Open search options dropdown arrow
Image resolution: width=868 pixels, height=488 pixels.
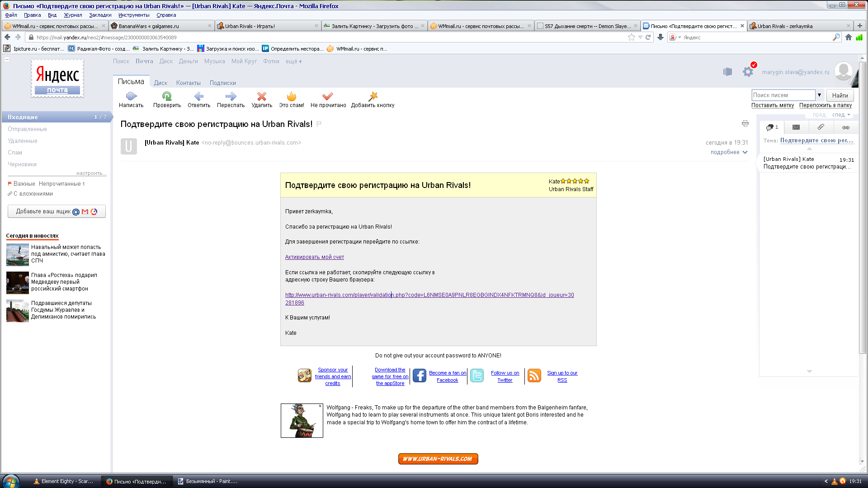pos(819,95)
